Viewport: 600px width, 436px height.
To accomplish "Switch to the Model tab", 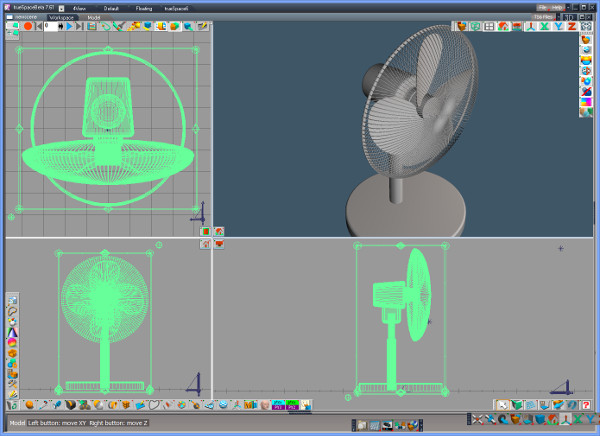I will click(93, 18).
